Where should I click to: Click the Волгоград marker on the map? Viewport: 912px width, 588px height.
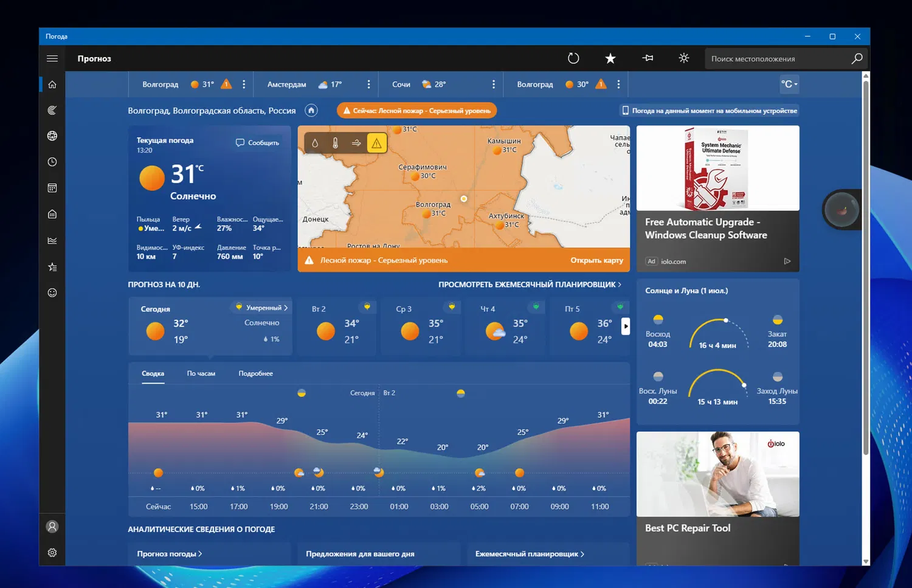426,213
